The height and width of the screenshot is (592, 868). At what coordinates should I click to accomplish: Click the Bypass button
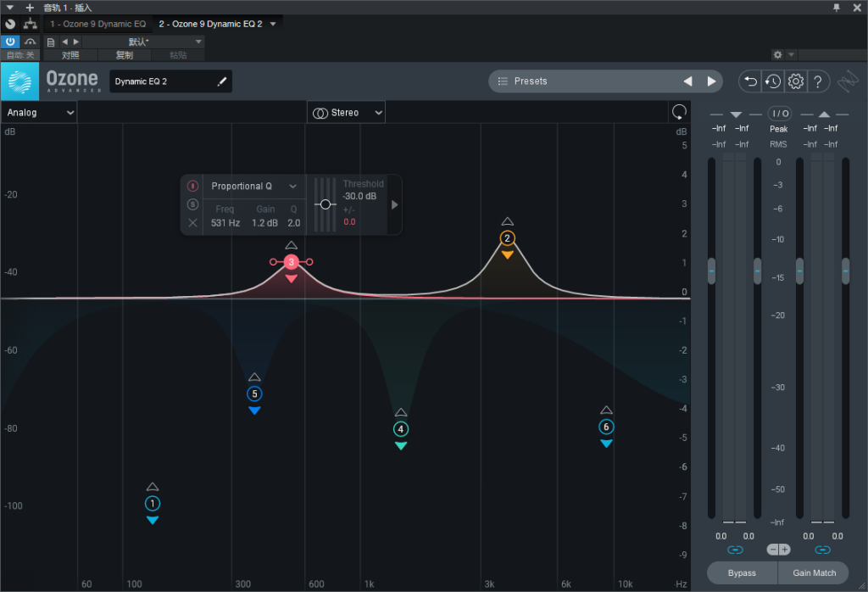(x=742, y=572)
